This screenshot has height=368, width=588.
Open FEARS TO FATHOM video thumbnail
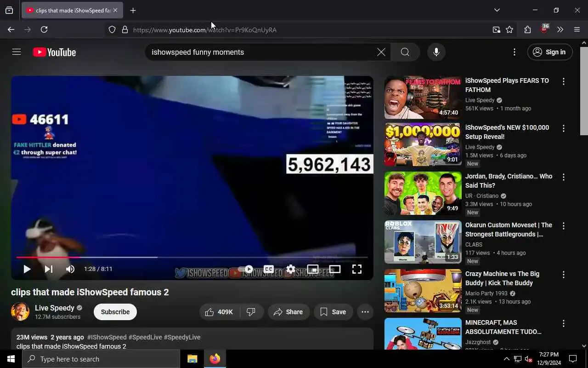coord(423,98)
